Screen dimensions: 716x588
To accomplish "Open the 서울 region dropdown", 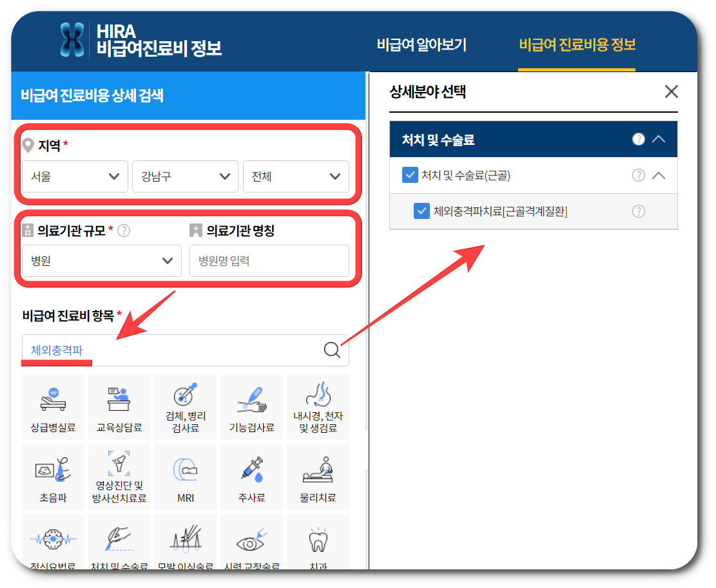I will tap(74, 176).
